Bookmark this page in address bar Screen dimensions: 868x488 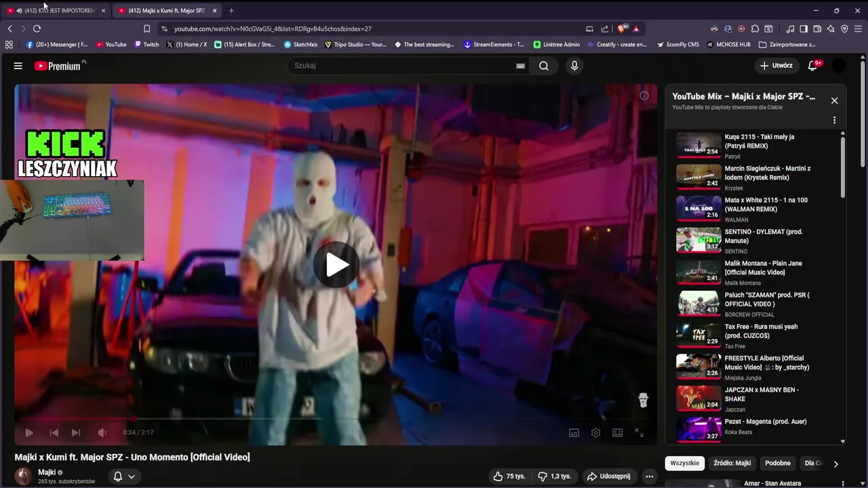tap(146, 28)
